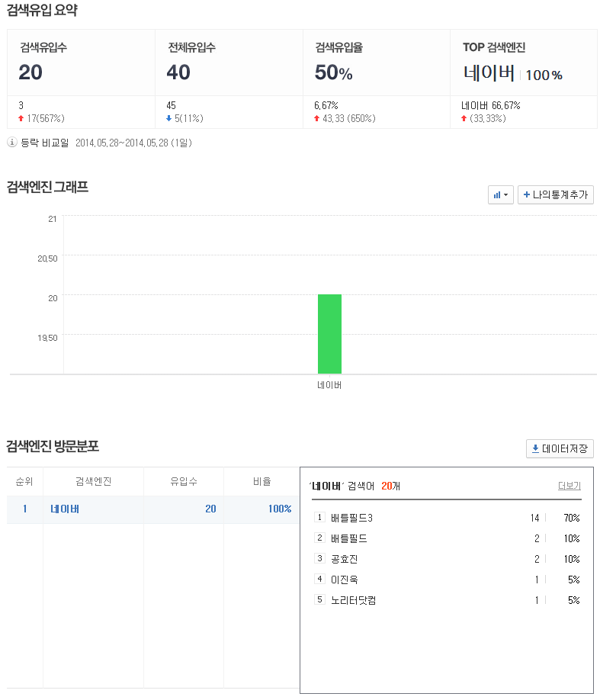The width and height of the screenshot is (600, 700).
Task: Click keyword 배틀필드3 in list
Action: (351, 519)
